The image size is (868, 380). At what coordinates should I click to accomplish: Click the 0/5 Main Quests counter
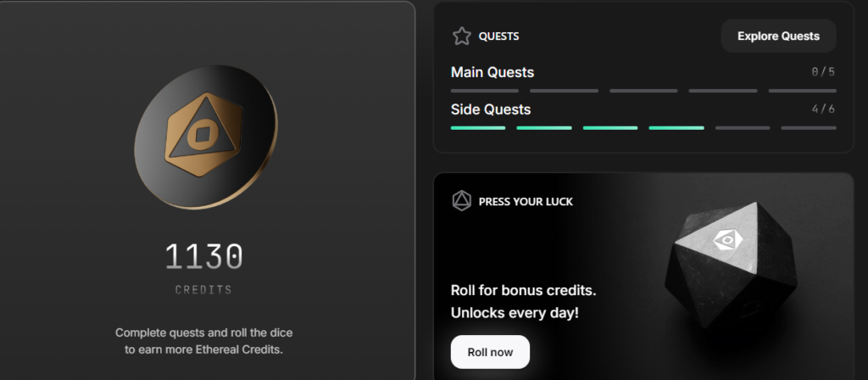pos(823,72)
